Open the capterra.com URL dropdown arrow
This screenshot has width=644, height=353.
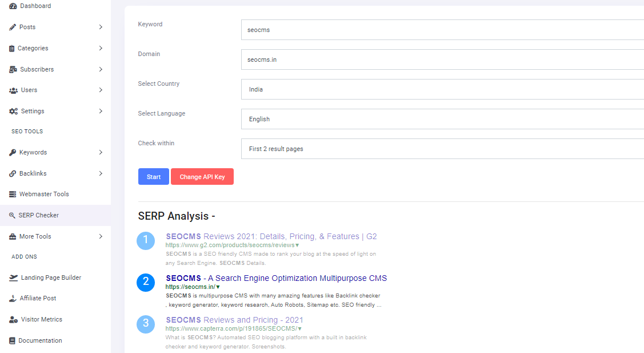pyautogui.click(x=300, y=329)
